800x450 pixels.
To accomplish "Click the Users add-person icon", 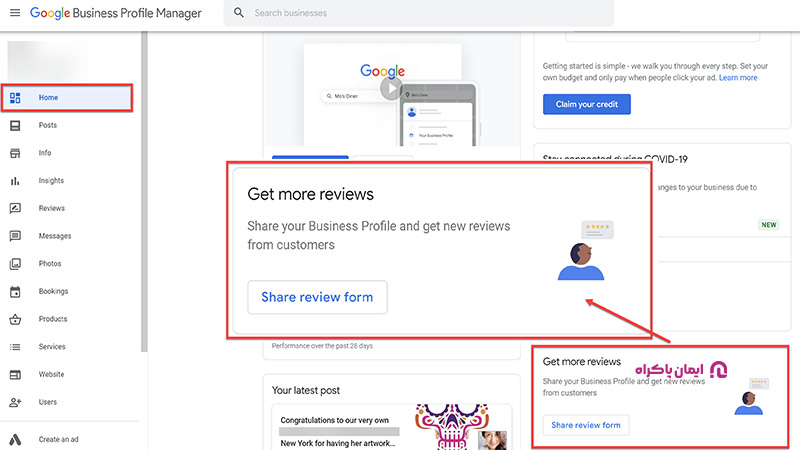I will point(15,402).
